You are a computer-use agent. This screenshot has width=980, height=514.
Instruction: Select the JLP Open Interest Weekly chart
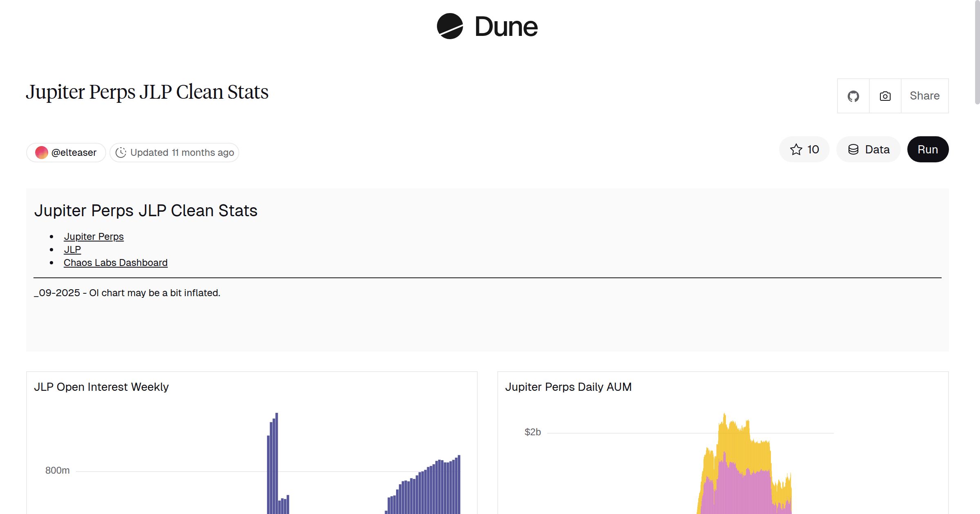(102, 387)
